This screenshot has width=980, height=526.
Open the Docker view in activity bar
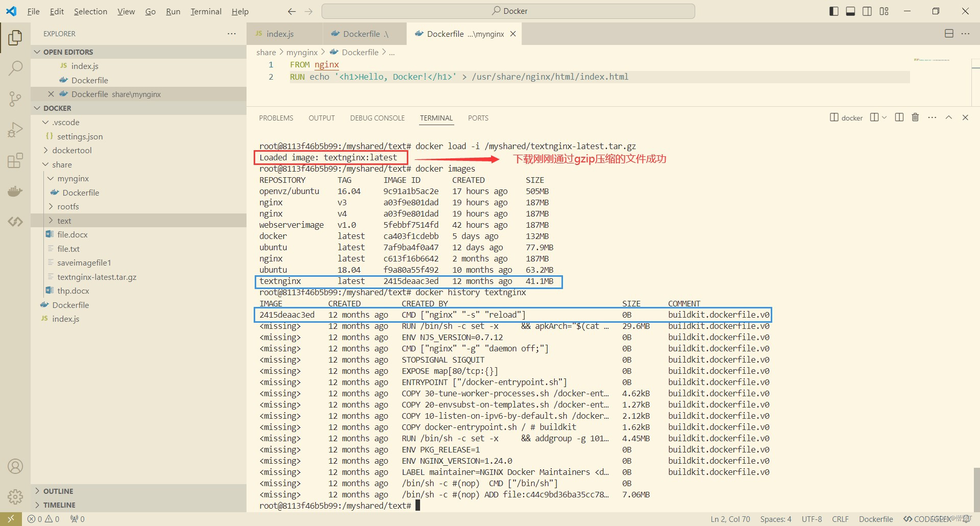pos(15,191)
